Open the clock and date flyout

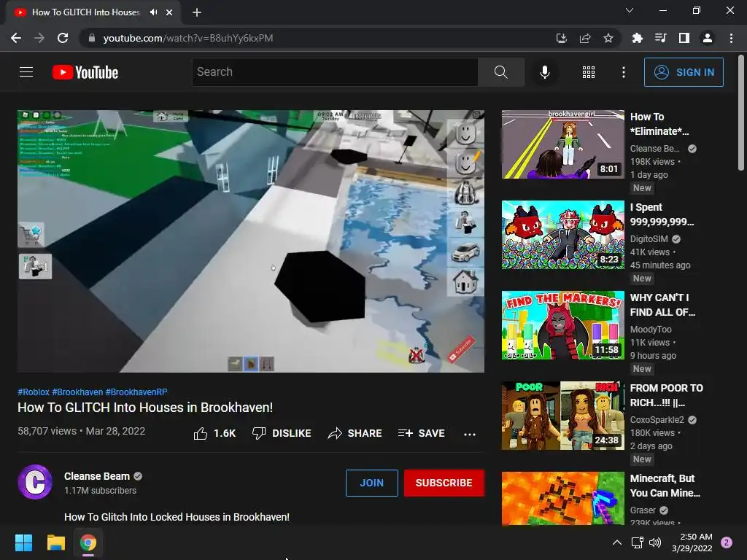(x=692, y=542)
